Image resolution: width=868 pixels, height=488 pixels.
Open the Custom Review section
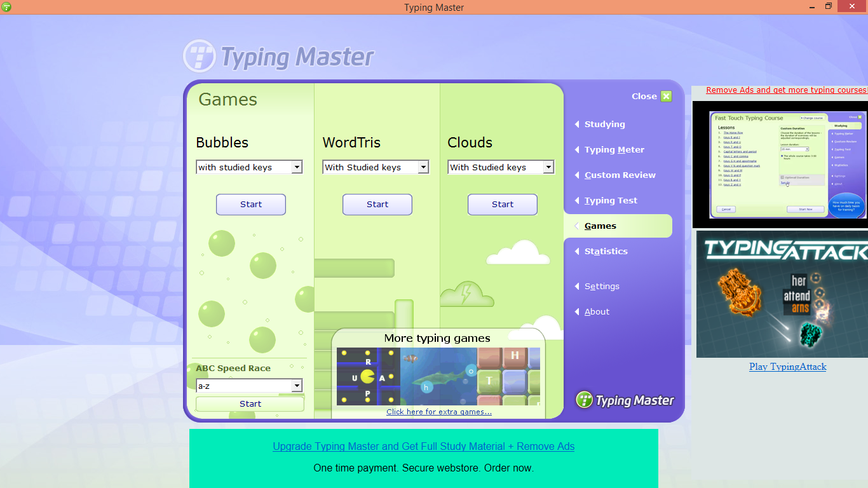620,175
